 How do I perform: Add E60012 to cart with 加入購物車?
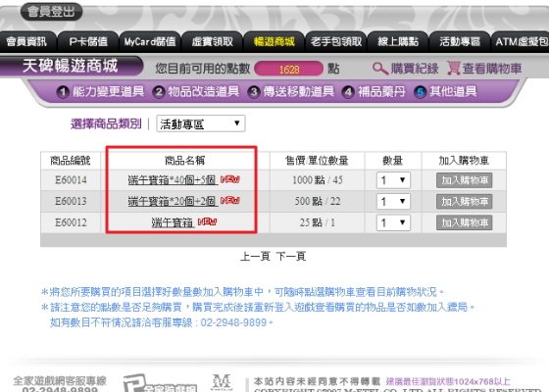(465, 222)
